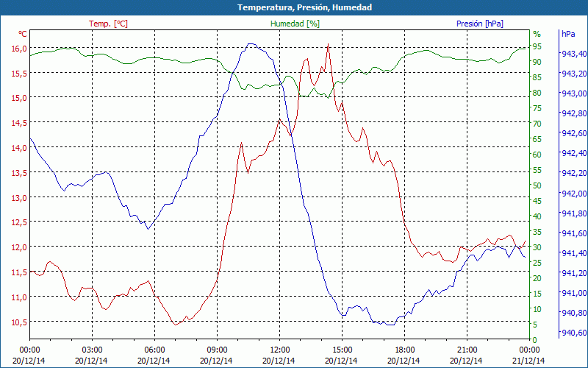Click the '13,0' temperature axis value
The height and width of the screenshot is (368, 588).
coord(19,197)
